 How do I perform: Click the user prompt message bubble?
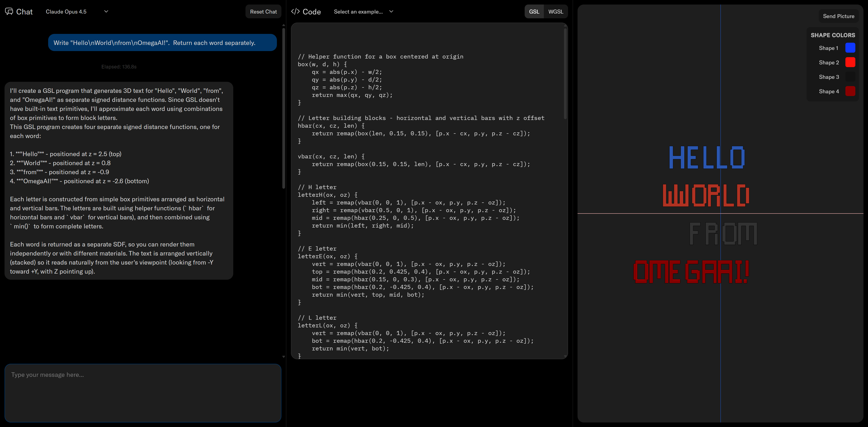[163, 43]
